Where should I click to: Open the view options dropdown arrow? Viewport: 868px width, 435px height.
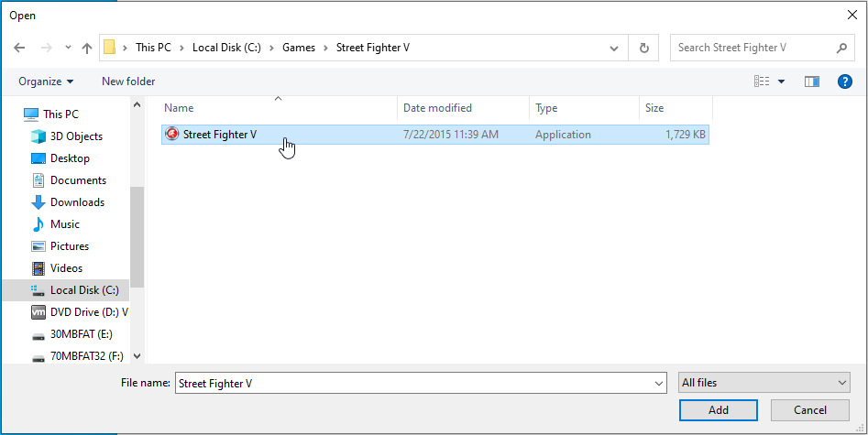point(782,82)
